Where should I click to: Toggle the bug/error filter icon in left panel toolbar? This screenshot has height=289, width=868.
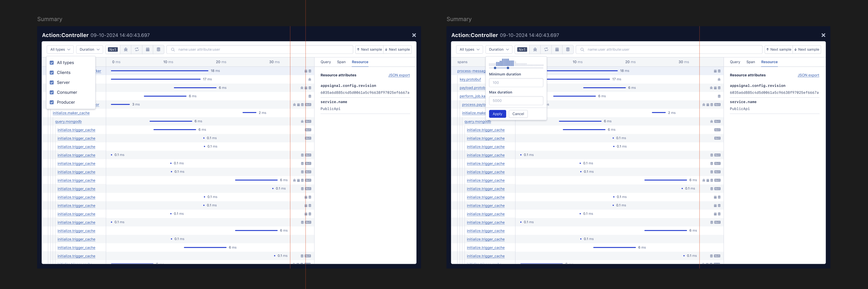[126, 50]
